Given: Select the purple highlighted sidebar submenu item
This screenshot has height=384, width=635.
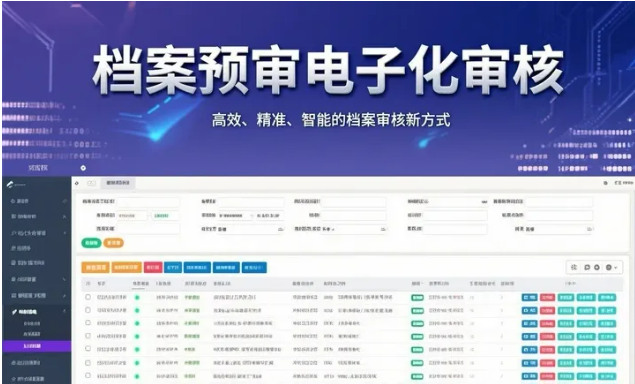Looking at the screenshot, I should (37, 346).
